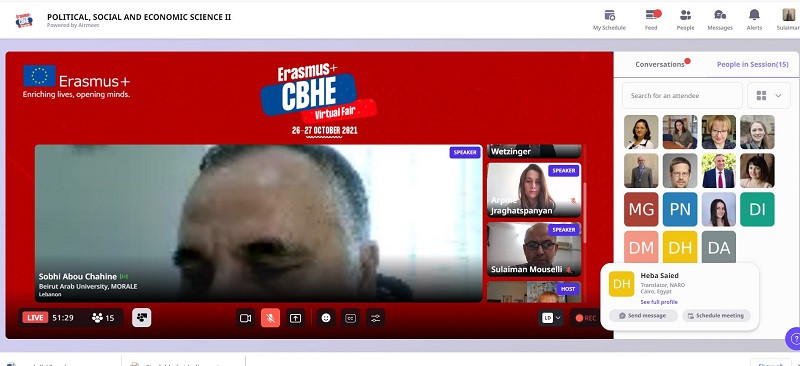800x366 pixels.
Task: Open the attendee in a red tie in the second row
Action: click(x=719, y=170)
